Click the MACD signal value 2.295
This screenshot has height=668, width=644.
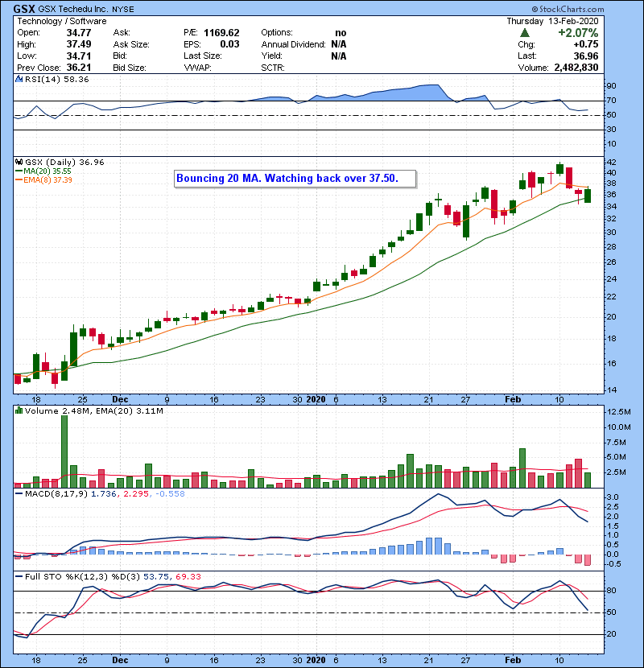point(136,494)
